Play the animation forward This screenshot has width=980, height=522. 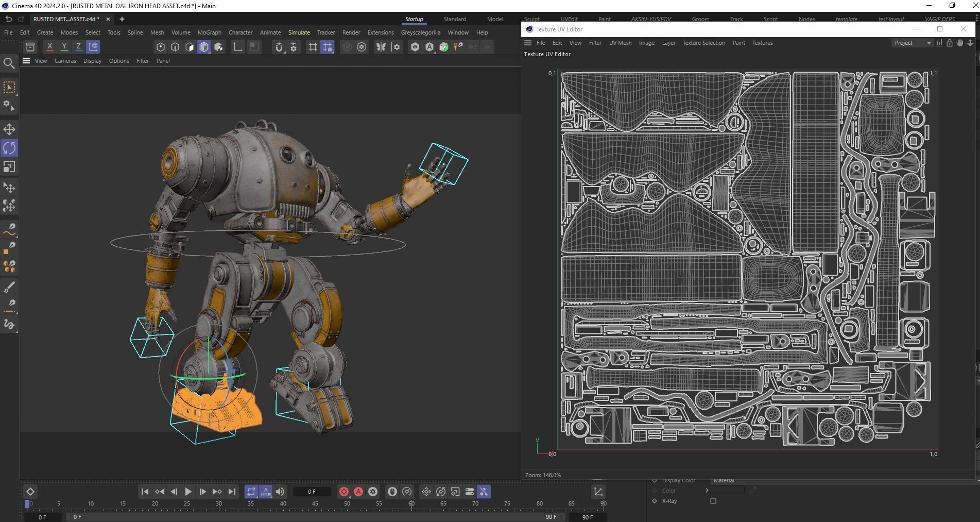tap(188, 492)
